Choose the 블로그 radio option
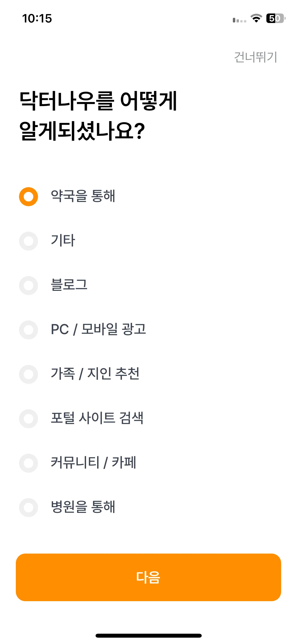This screenshot has height=644, width=297. tap(29, 286)
